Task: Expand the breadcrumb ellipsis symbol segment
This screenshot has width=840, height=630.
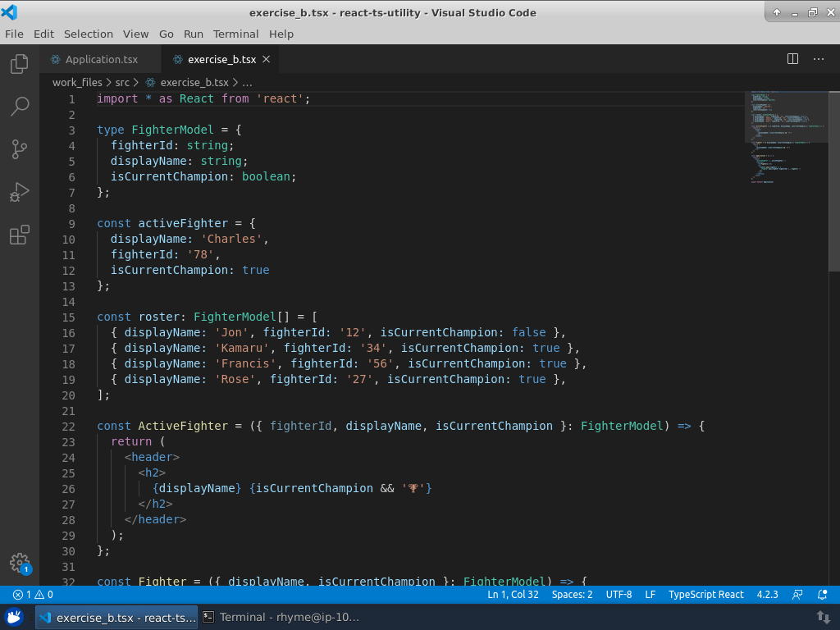Action: coord(247,83)
